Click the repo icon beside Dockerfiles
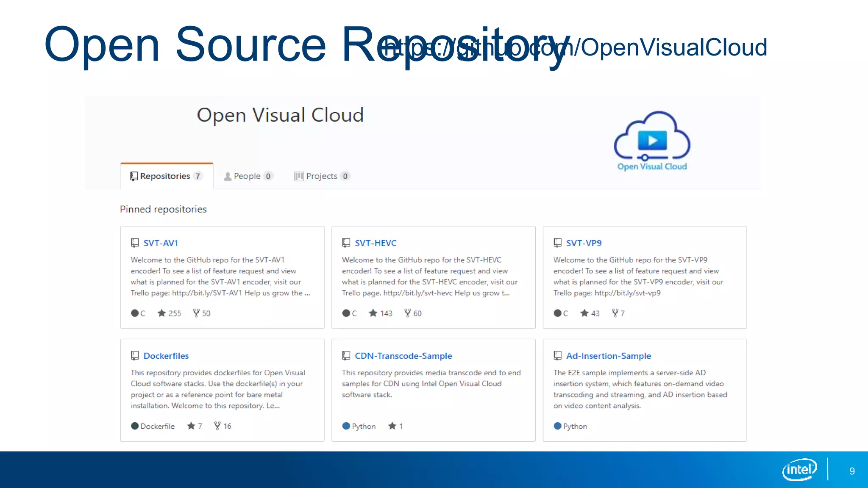This screenshot has width=868, height=488. click(x=135, y=355)
